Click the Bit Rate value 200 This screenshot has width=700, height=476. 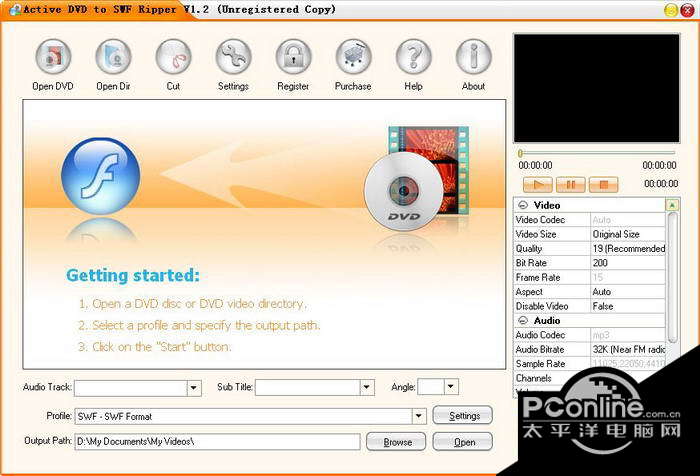[628, 263]
